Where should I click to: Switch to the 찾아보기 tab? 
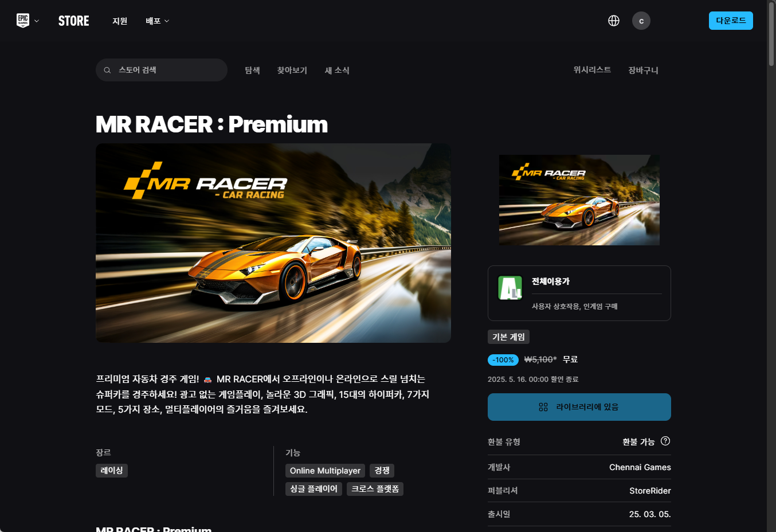(x=292, y=70)
